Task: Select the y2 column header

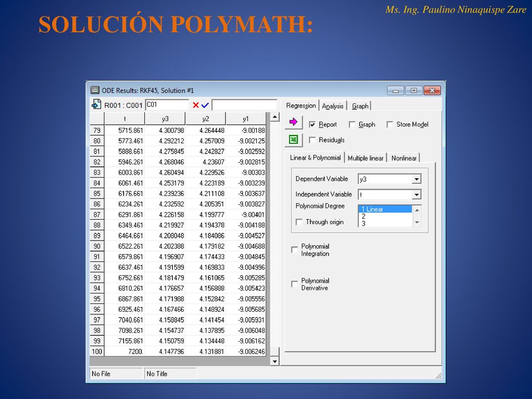Action: (205, 119)
